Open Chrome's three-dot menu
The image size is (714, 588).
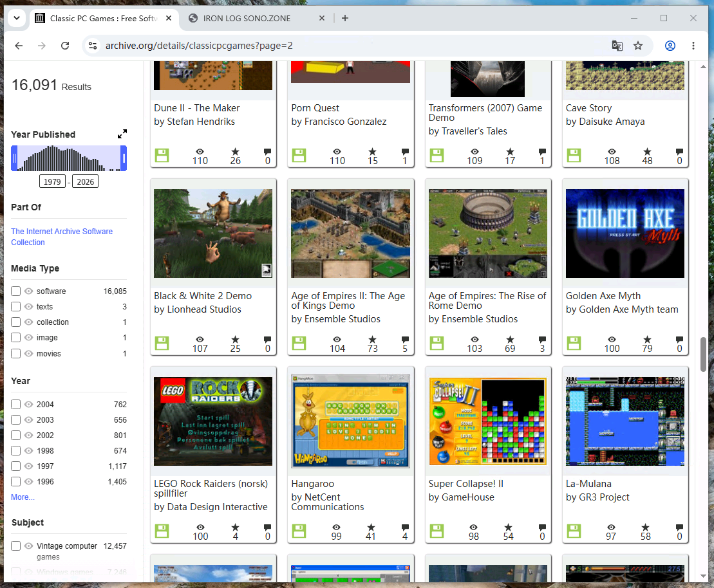[x=693, y=46]
